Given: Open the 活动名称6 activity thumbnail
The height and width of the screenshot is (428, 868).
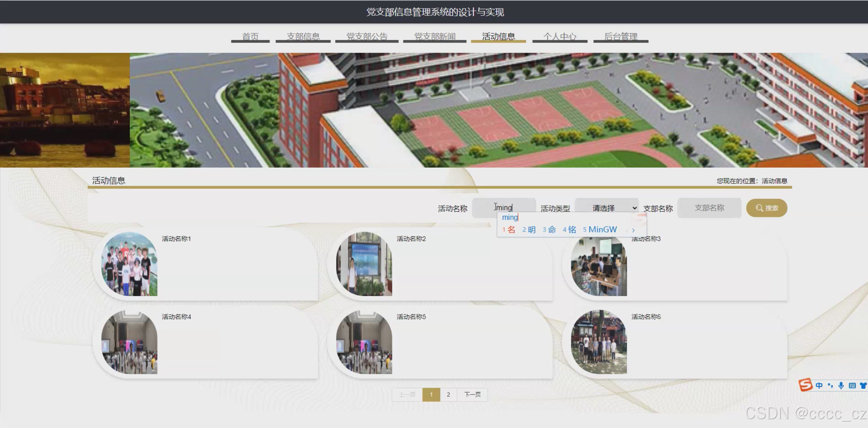Looking at the screenshot, I should 599,342.
